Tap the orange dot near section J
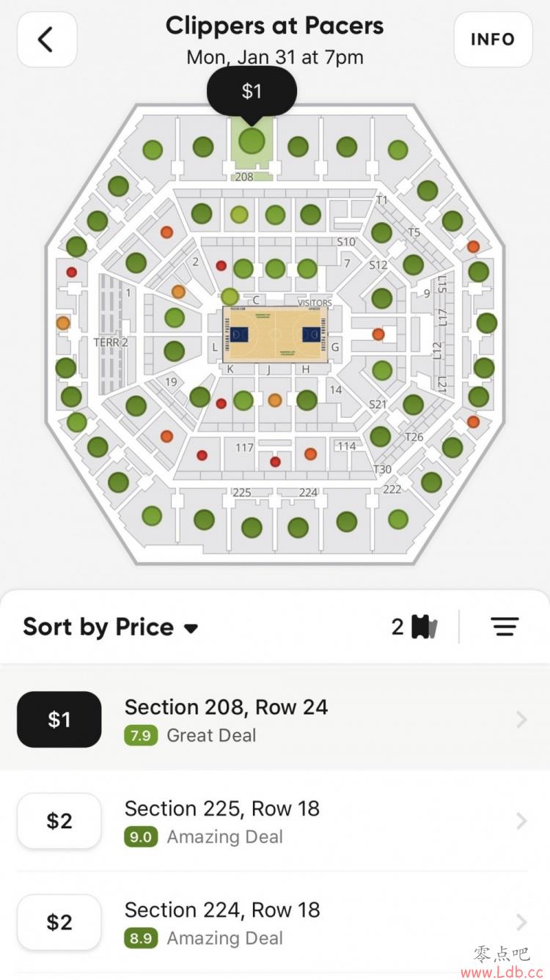Viewport: 550px width, 980px height. pos(275,400)
